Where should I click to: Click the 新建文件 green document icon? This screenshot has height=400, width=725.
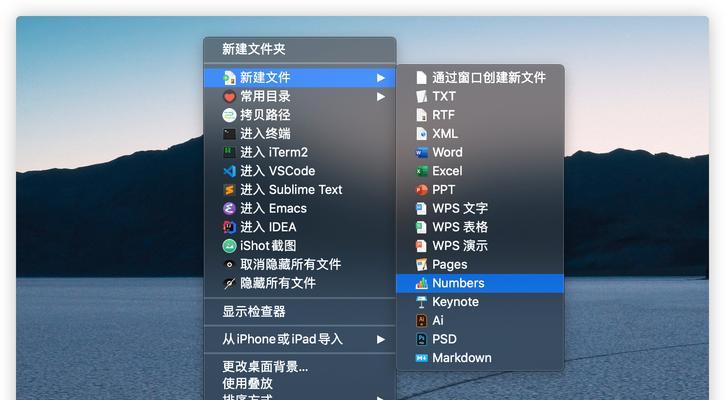(x=229, y=78)
